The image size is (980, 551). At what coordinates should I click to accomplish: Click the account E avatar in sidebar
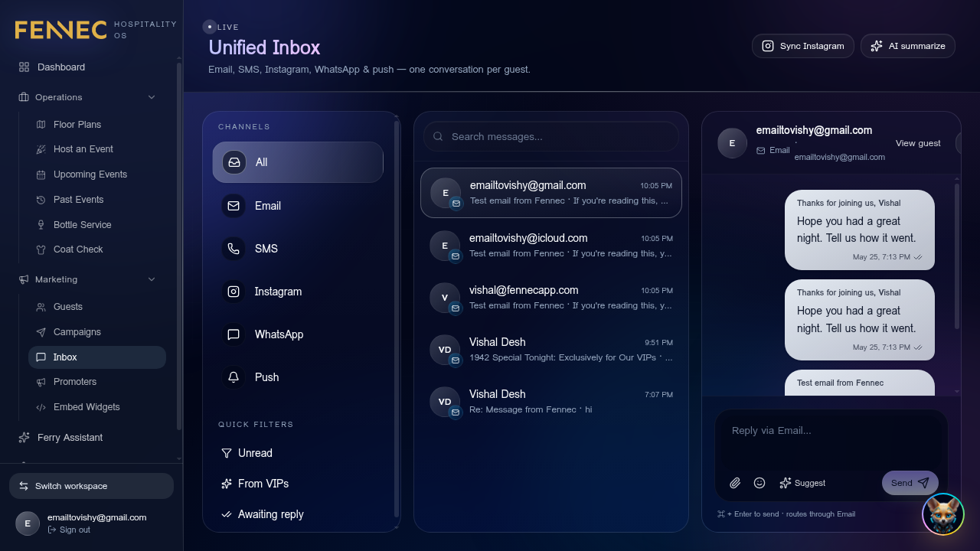(x=28, y=523)
